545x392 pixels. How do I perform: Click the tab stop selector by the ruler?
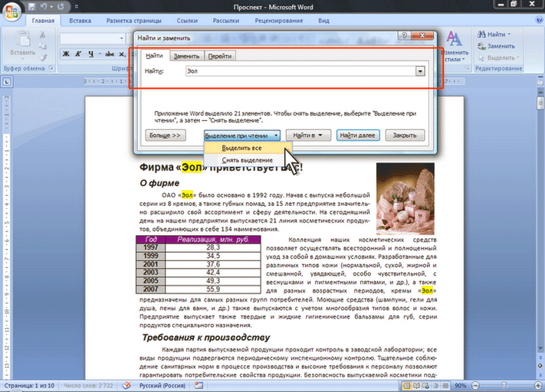[x=7, y=82]
